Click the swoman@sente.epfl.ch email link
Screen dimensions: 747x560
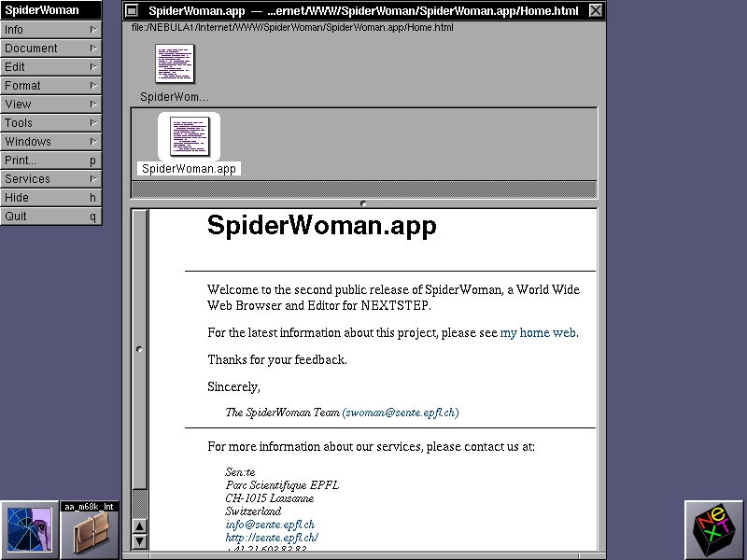pos(401,413)
